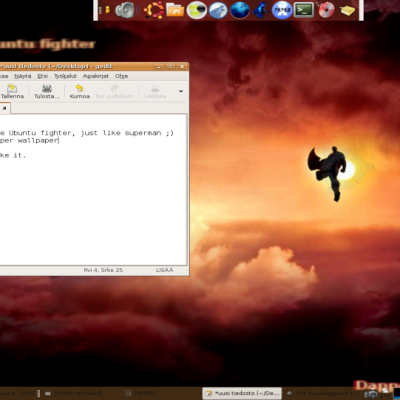The height and width of the screenshot is (400, 400).
Task: Click the clock showing 14:50 in bottom panel
Action: [17, 393]
